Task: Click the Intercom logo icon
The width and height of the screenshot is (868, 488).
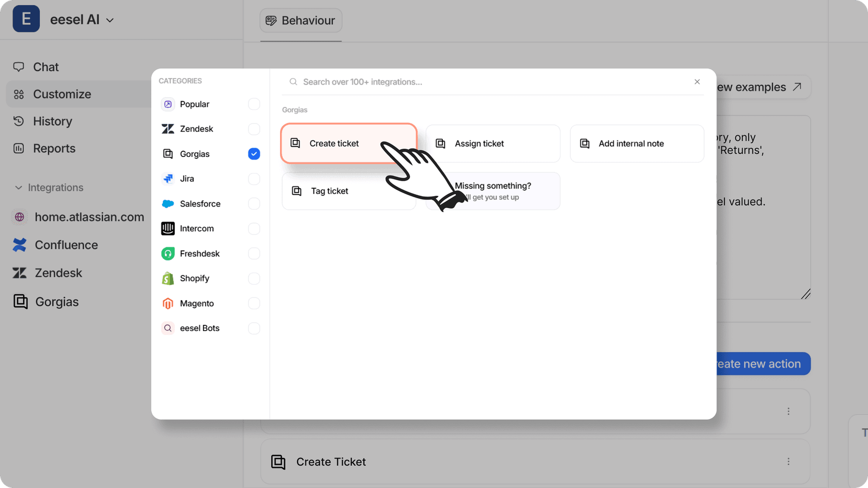Action: tap(168, 228)
